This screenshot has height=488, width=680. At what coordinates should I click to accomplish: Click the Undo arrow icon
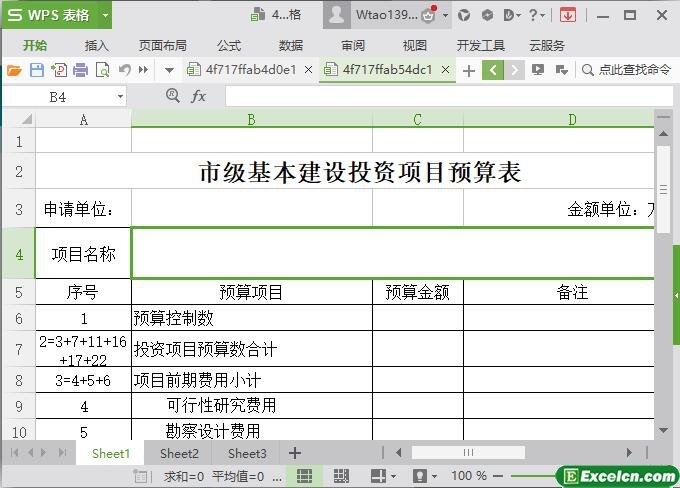(x=124, y=70)
